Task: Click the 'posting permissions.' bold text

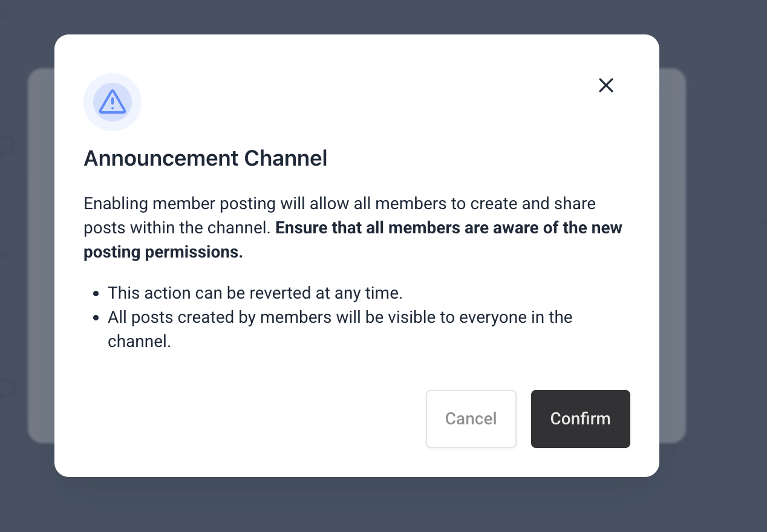Action: coord(163,252)
